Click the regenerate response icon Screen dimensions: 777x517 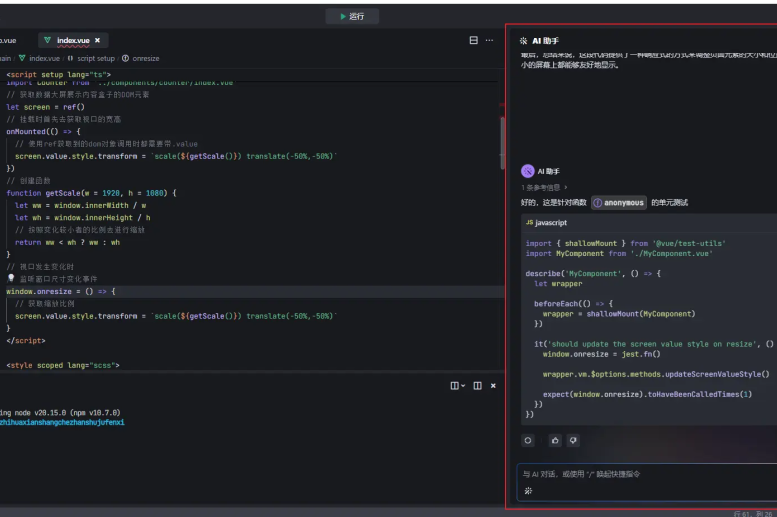tap(528, 439)
